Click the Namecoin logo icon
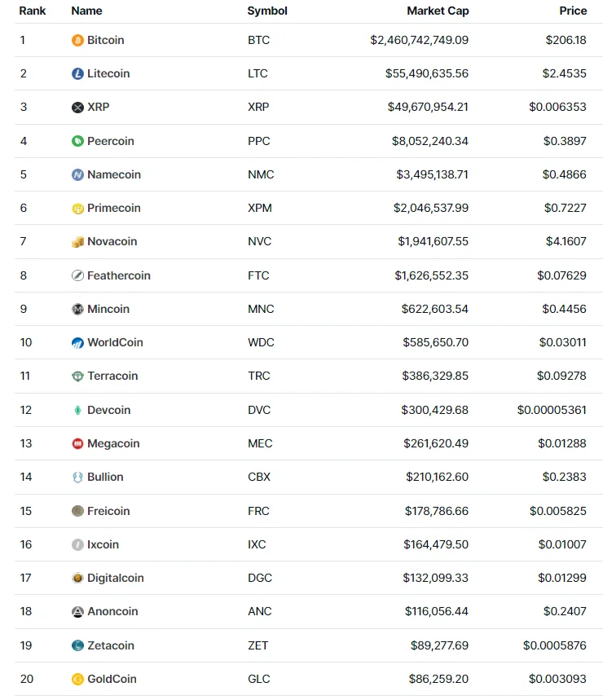Screen dimensions: 603x700 coord(77,174)
